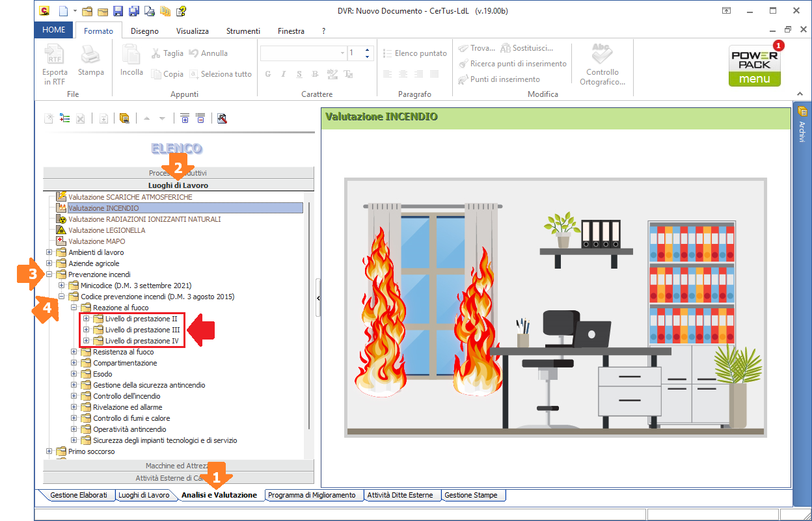Open the font name dropdown
The image size is (812, 521).
click(342, 53)
